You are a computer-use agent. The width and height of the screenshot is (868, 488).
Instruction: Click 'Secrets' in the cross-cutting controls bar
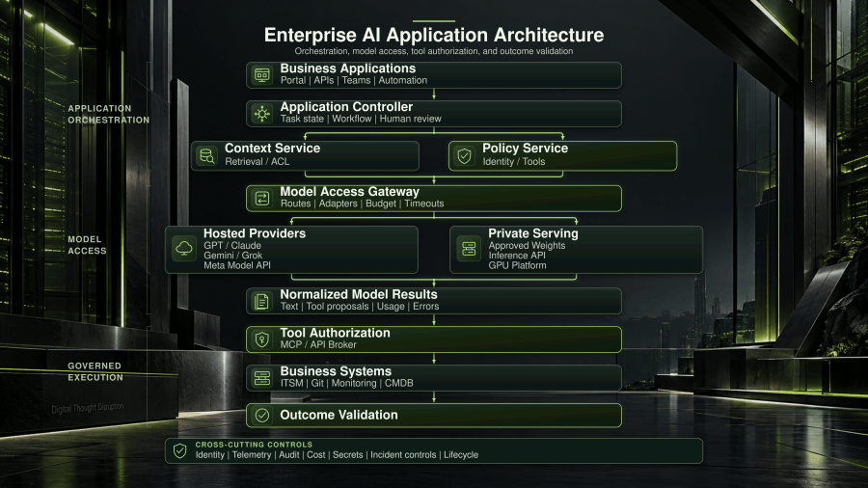[x=347, y=455]
